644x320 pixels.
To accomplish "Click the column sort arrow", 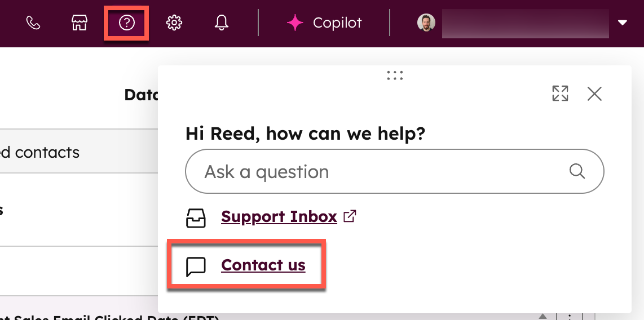I will coord(542,316).
